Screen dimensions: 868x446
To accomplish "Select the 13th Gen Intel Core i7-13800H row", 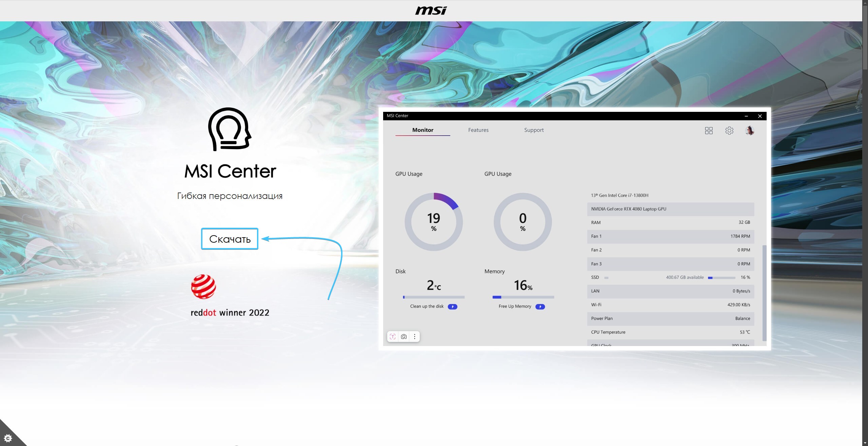I will pos(670,196).
